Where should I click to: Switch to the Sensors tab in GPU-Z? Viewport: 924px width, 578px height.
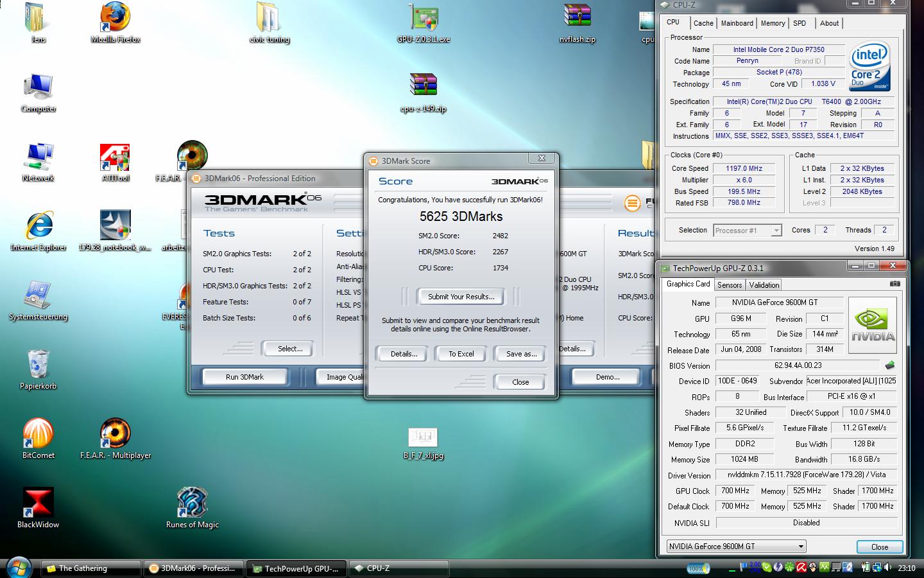pos(730,285)
